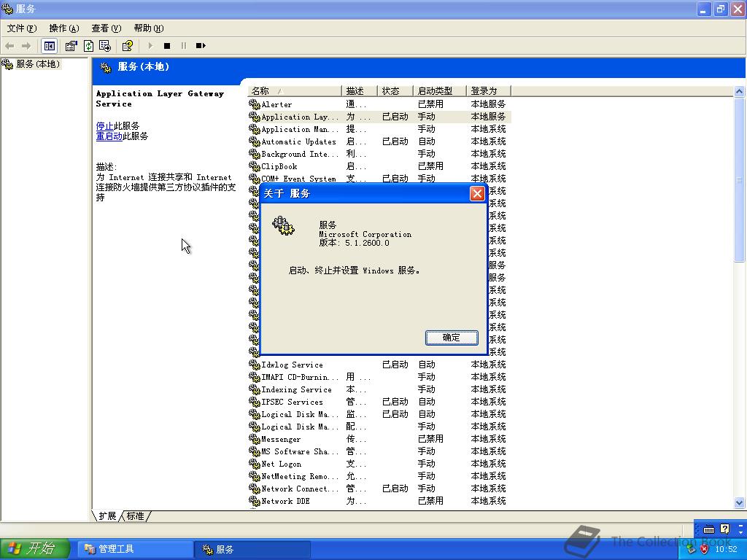The width and height of the screenshot is (747, 560).
Task: Click the vertical scrollbar thumb
Action: pos(739,180)
